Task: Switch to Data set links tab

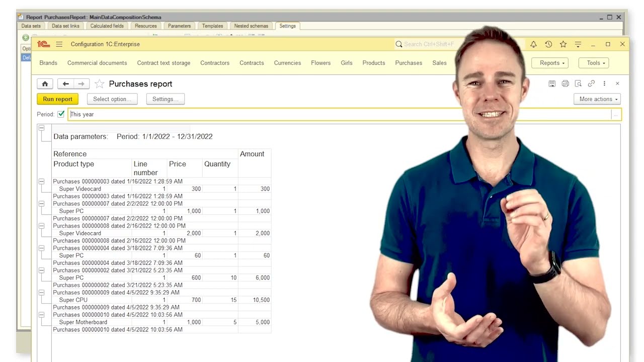Action: [65, 26]
